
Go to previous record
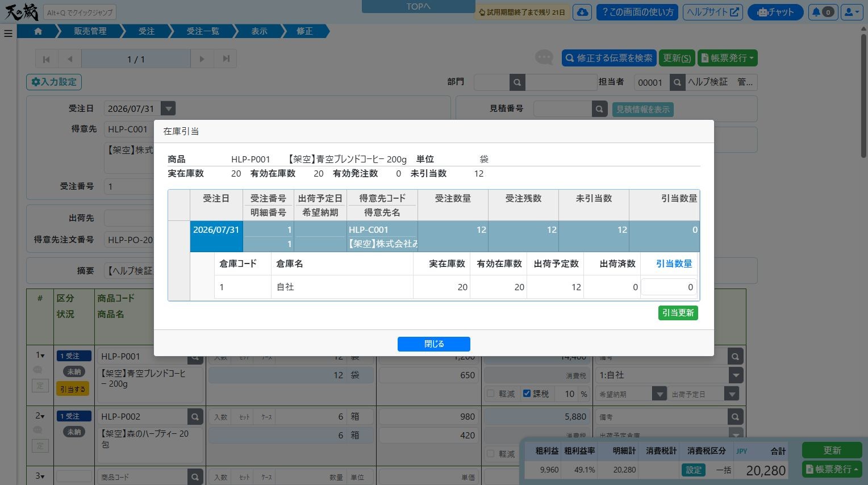70,59
